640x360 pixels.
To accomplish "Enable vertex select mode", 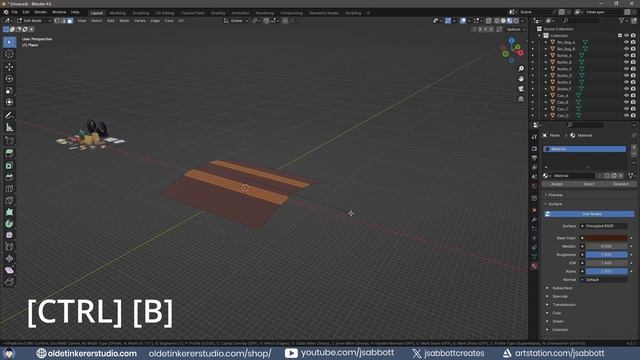I will pyautogui.click(x=57, y=20).
